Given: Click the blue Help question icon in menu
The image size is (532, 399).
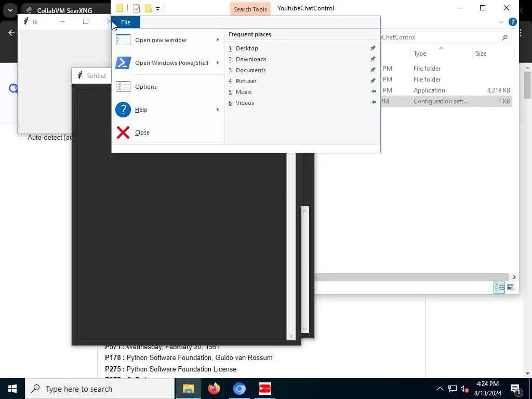Looking at the screenshot, I should 123,110.
